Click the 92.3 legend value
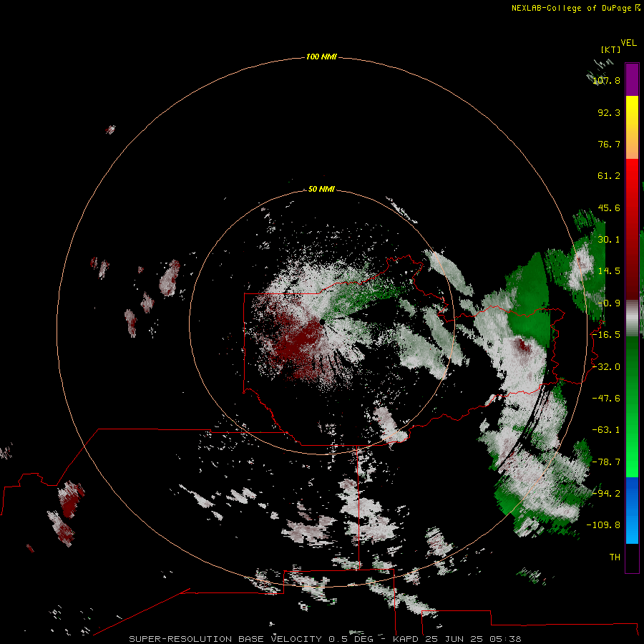 [x=609, y=112]
